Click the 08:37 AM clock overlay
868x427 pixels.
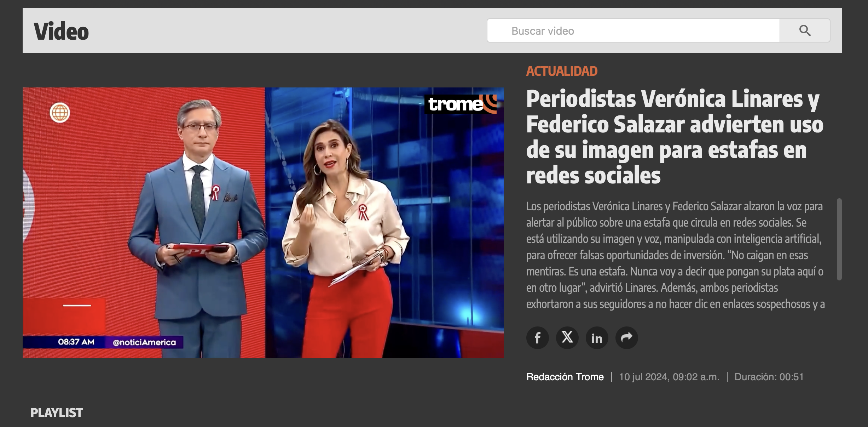[x=76, y=342]
